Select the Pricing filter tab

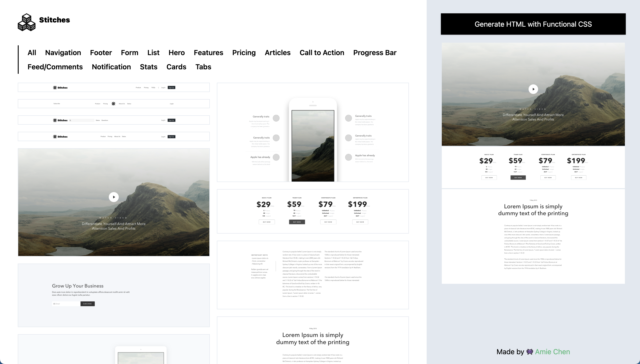pyautogui.click(x=244, y=52)
